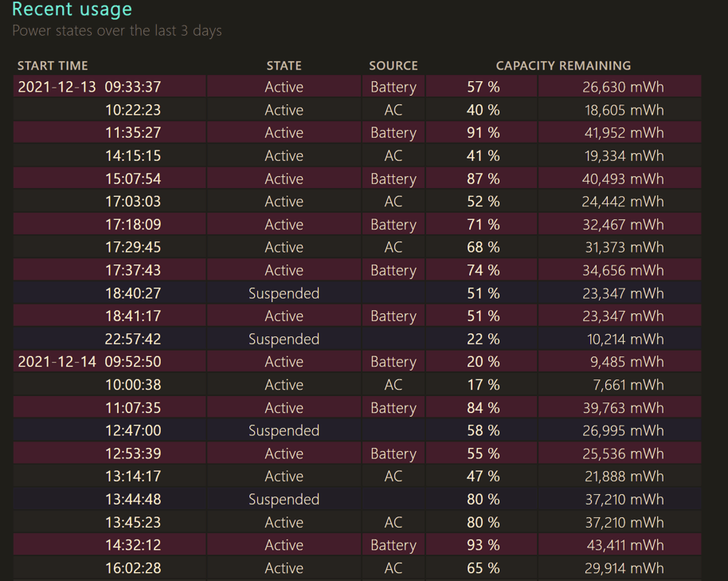Click the AC source cell at 10:22:23
Viewport: 728px width, 581px height.
(x=393, y=109)
